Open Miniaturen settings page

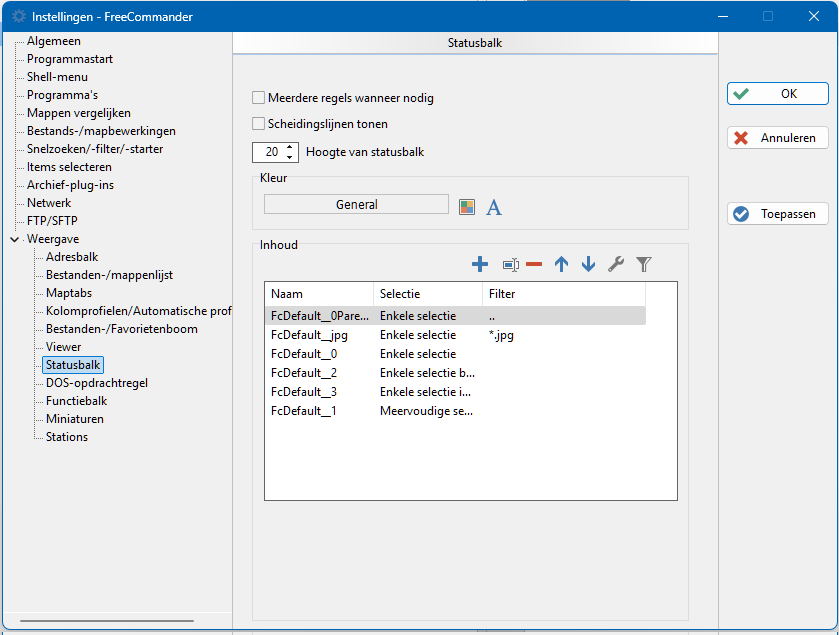tap(74, 419)
